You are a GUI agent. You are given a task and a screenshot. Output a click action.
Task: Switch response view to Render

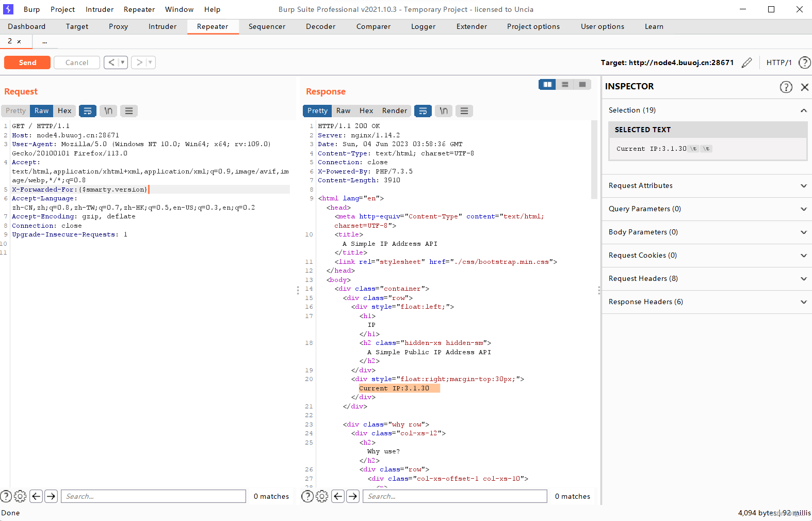tap(395, 111)
